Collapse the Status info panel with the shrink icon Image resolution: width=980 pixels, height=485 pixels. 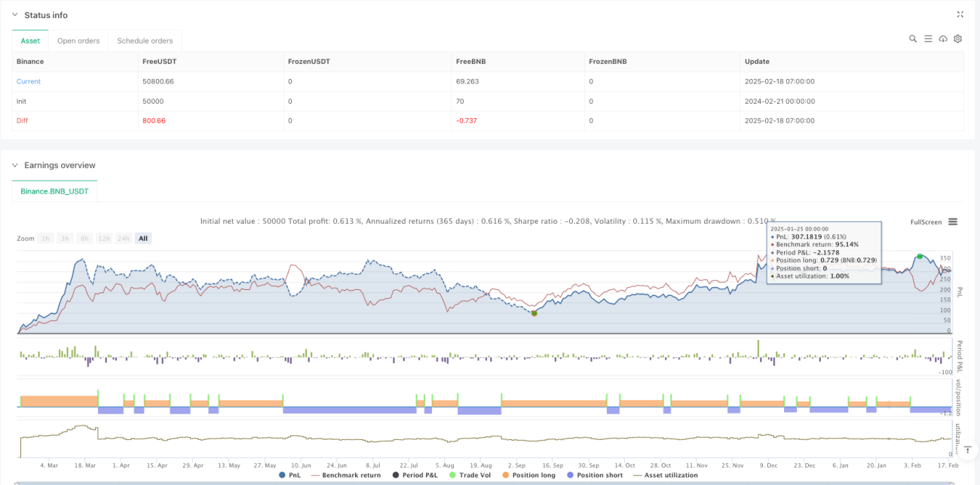coord(960,14)
